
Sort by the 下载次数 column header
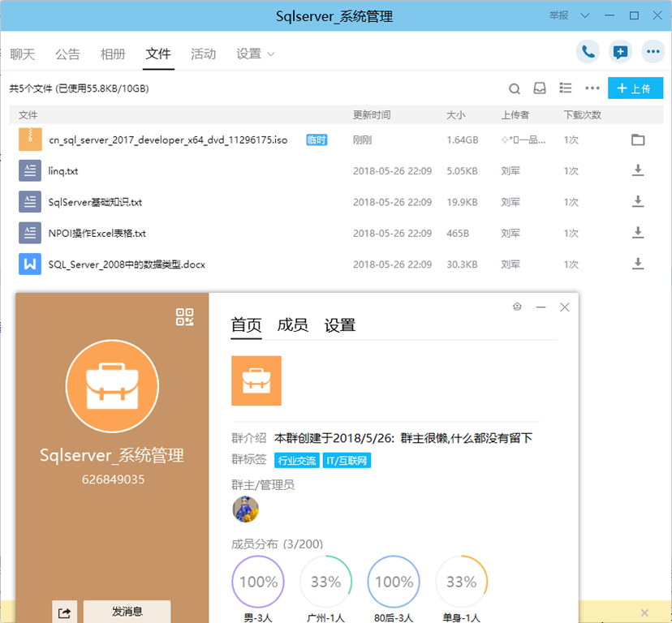[x=582, y=115]
